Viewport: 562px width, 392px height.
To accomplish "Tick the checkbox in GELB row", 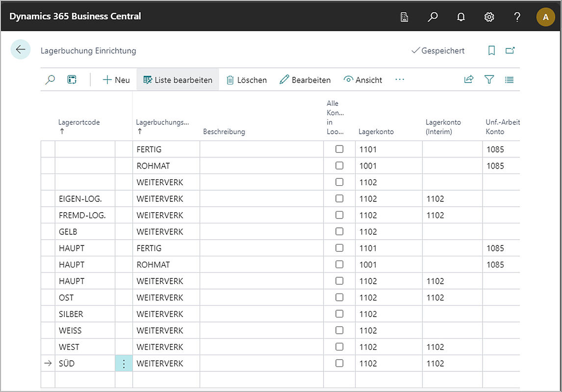I will [x=339, y=231].
